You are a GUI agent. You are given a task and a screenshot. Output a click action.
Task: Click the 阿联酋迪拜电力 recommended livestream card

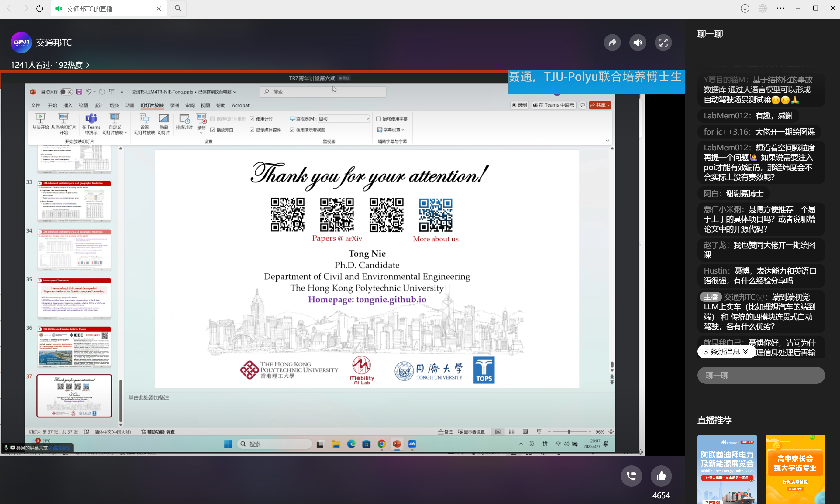click(x=727, y=469)
